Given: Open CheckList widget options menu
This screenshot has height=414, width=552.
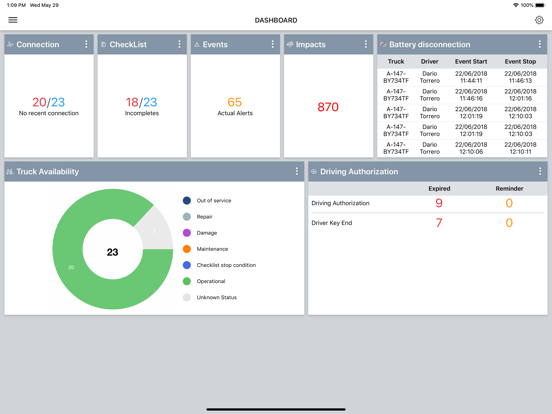Looking at the screenshot, I should click(180, 44).
